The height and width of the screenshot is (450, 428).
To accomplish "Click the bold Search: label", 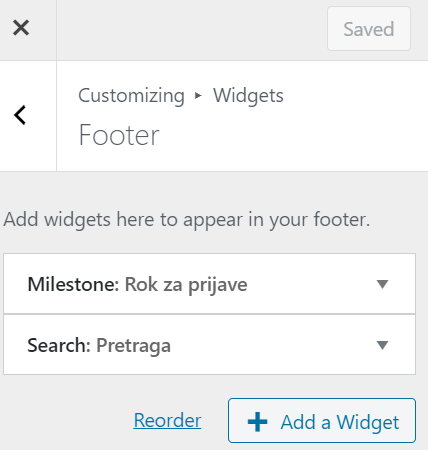I will 59,345.
